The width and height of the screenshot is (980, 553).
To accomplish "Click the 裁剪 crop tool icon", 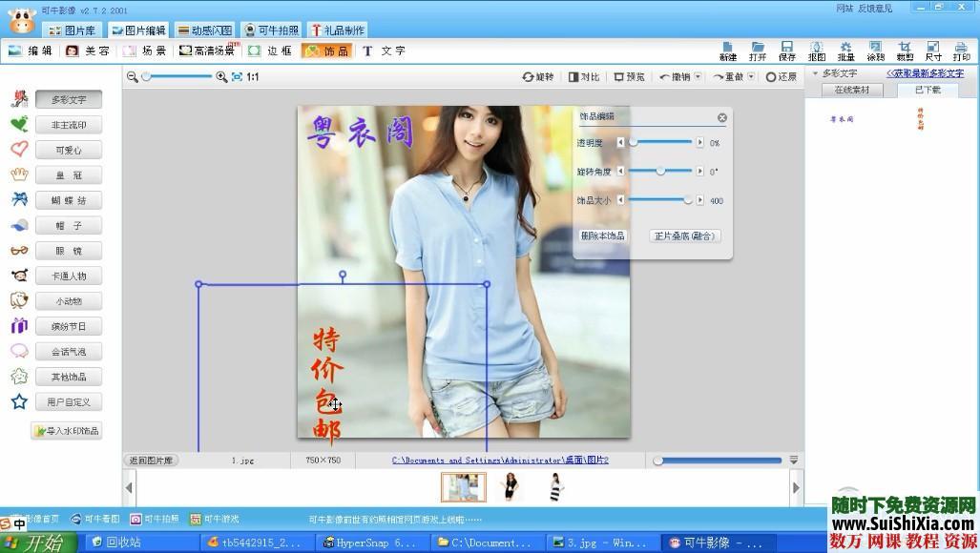I will (x=904, y=51).
